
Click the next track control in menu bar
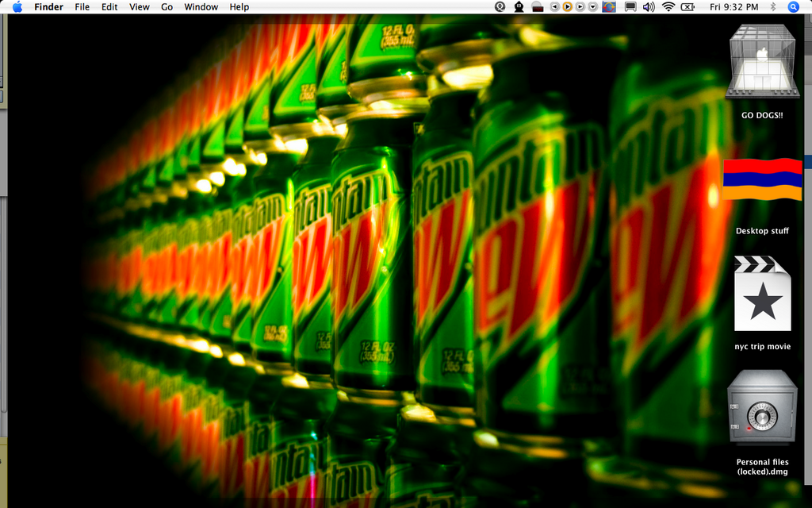point(580,6)
